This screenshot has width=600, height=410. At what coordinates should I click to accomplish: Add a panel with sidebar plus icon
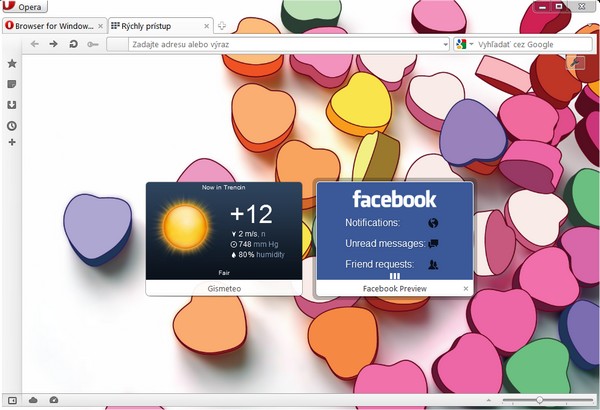pos(12,142)
